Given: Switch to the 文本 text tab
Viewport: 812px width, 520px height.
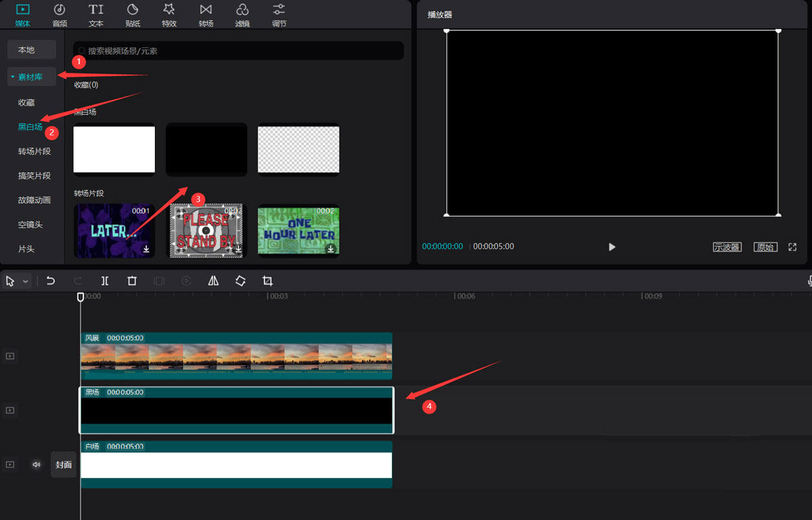Looking at the screenshot, I should 96,14.
